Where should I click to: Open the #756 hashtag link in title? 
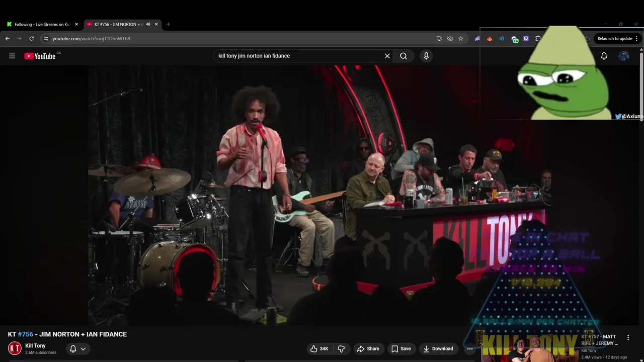coord(25,334)
